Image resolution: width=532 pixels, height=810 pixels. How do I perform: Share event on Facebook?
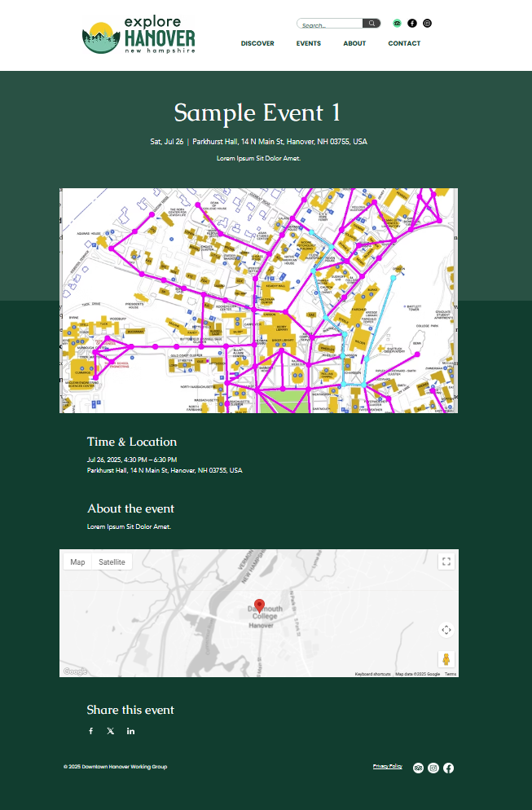(91, 731)
